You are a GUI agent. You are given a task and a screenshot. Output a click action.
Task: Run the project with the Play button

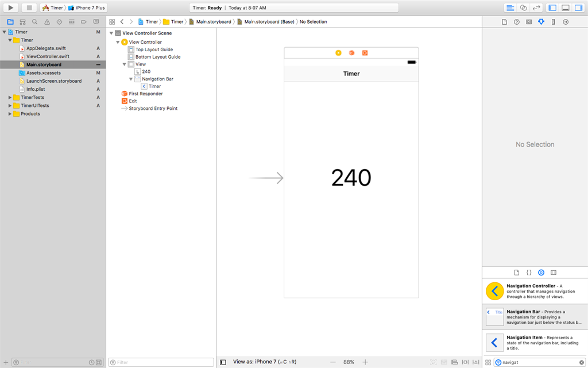[10, 7]
